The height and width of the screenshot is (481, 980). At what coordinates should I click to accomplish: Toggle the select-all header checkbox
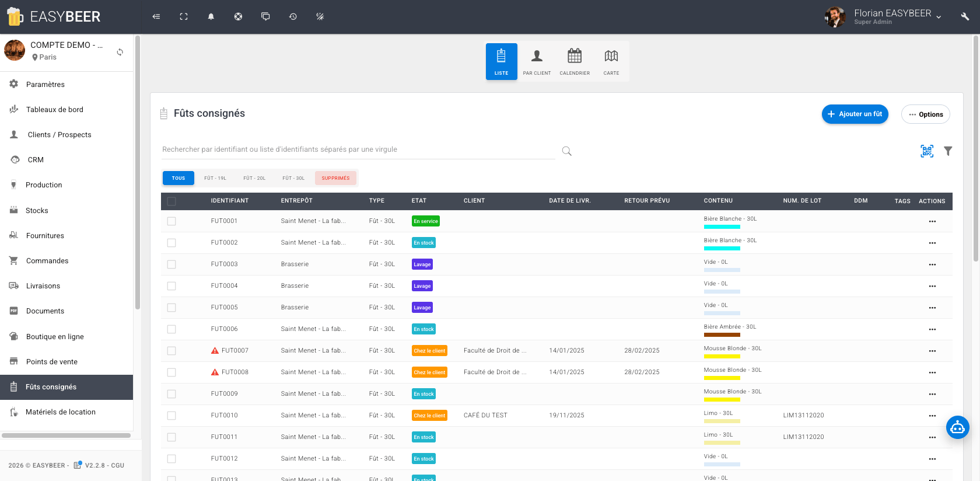171,201
